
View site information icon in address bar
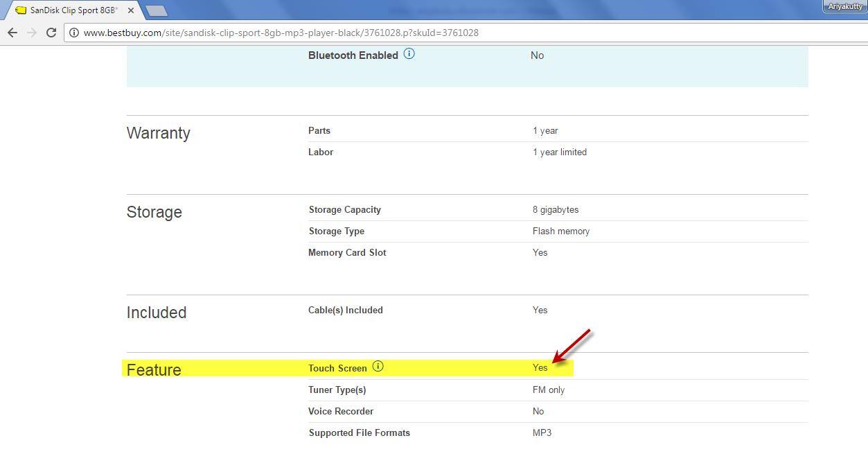point(74,33)
